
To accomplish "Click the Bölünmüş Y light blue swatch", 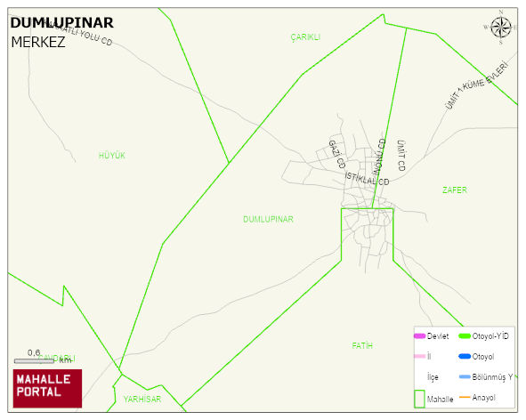I will [465, 376].
